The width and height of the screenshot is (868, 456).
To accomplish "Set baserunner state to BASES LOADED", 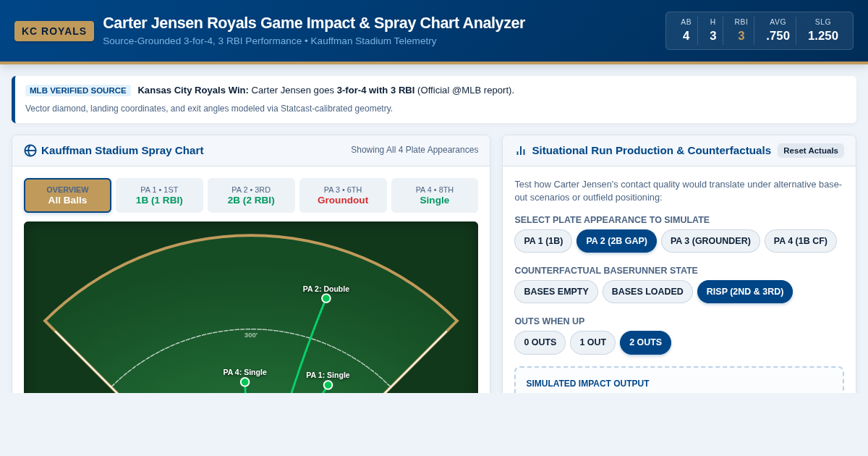I will (647, 292).
